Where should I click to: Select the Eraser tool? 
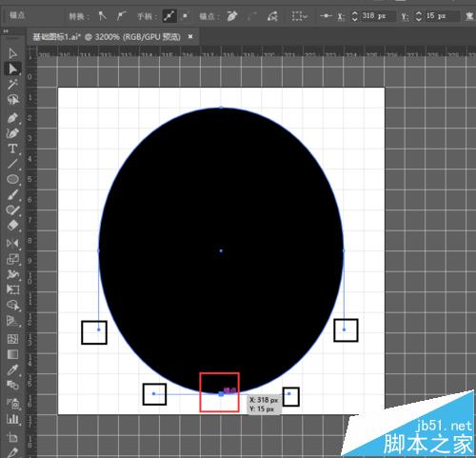click(x=12, y=226)
